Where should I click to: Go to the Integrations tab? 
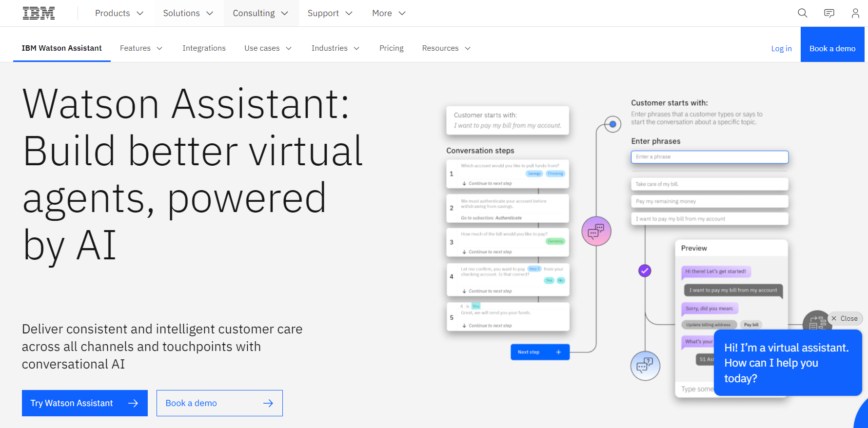(x=204, y=48)
